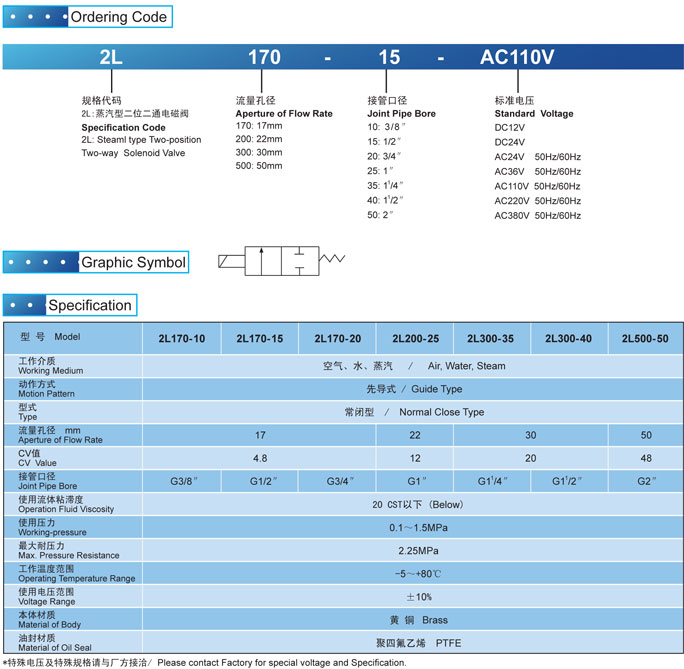This screenshot has height=669, width=684.
Task: Click the '0.1~1.5MPa' working pressure value
Action: [418, 528]
